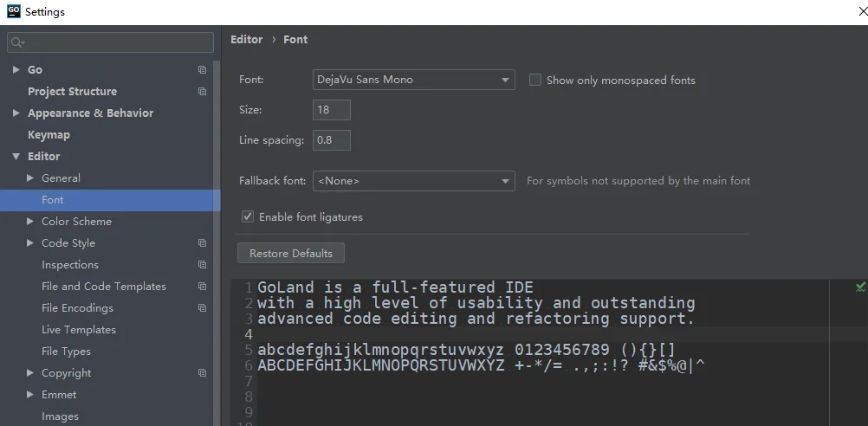Screen dimensions: 868x426
Task: Click the Restore Defaults button
Action: [290, 254]
